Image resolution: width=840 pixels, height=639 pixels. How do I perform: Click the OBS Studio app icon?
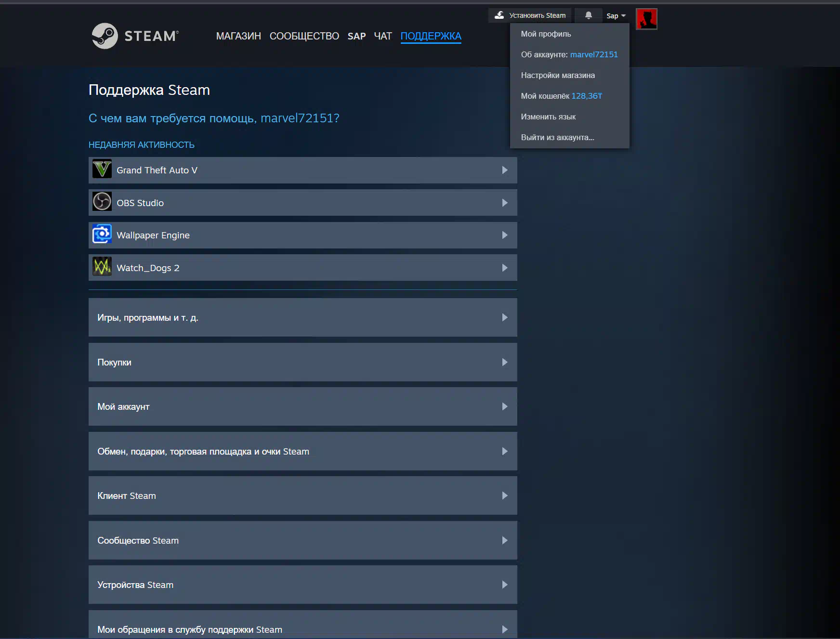click(102, 202)
